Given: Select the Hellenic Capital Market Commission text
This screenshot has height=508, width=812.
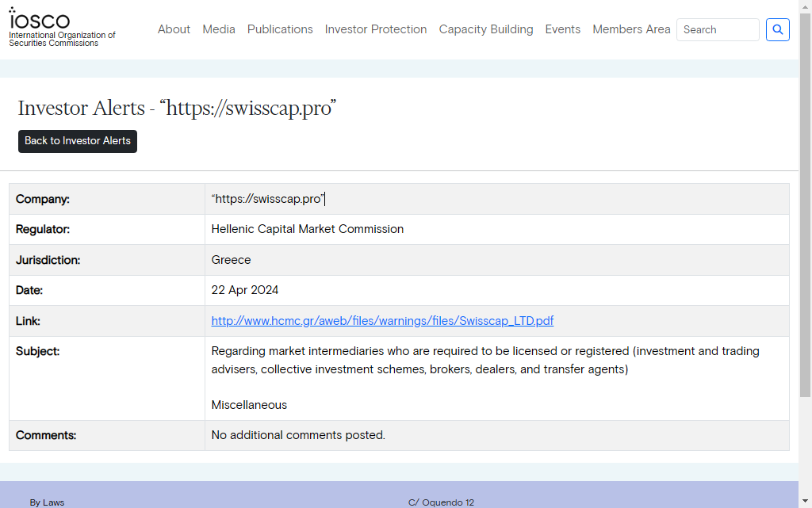Looking at the screenshot, I should tap(307, 229).
